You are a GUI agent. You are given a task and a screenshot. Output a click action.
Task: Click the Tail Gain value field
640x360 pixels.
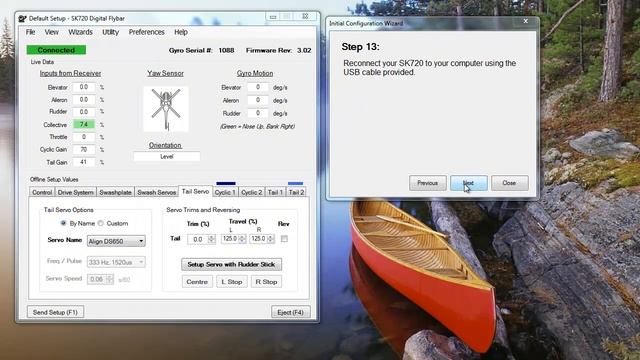point(84,162)
